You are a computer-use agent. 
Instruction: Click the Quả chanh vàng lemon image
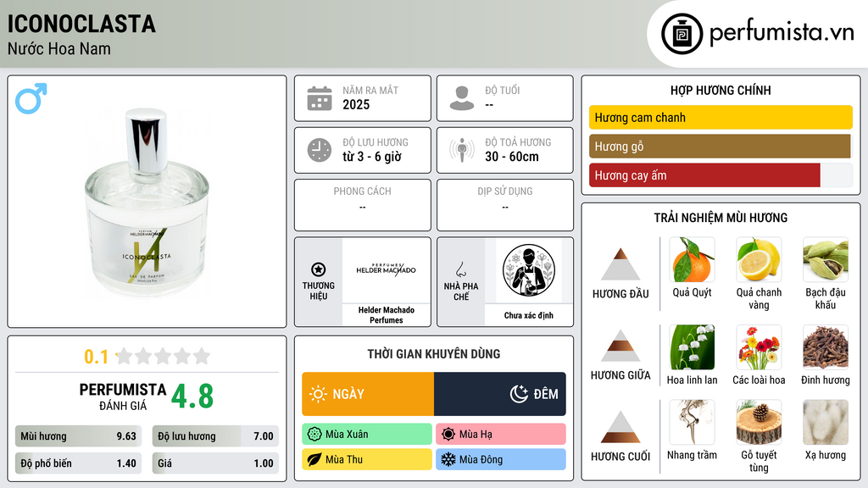759,260
